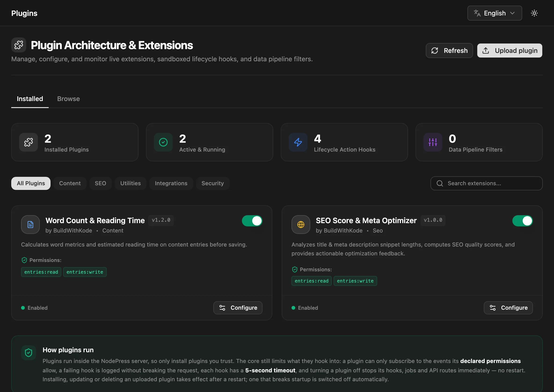
Task: Open the English language dropdown
Action: tap(495, 13)
